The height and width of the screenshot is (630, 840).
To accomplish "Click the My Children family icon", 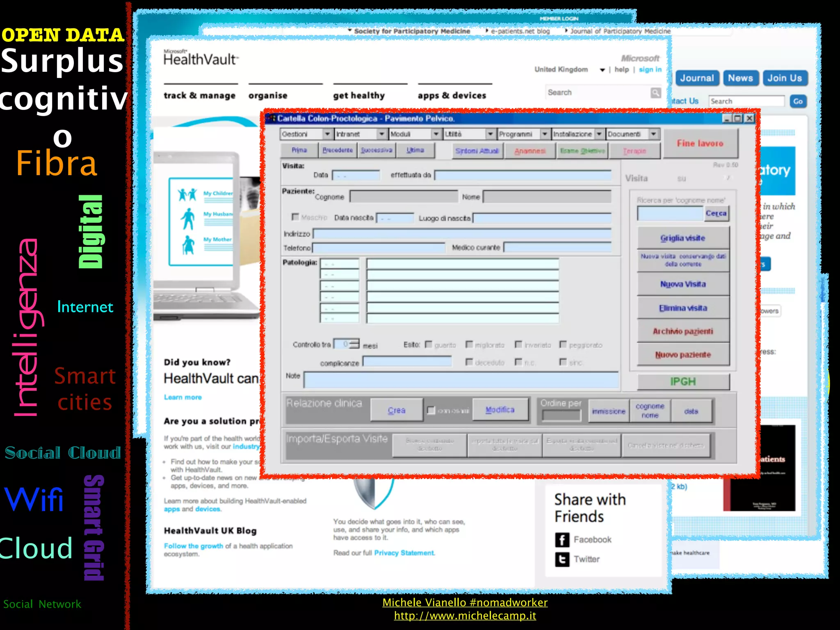I will 187,194.
